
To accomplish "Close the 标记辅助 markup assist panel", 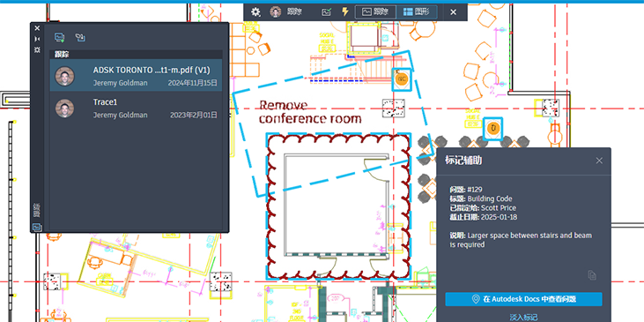I will tap(599, 161).
